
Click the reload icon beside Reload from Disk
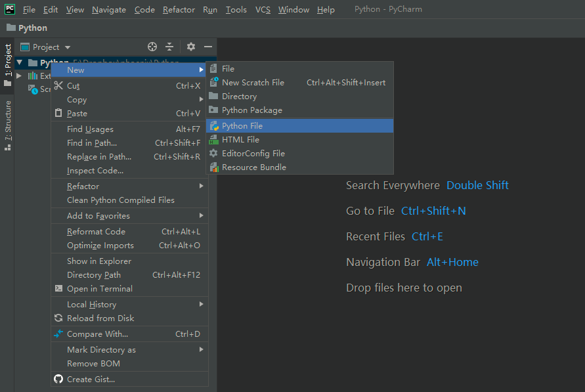pos(58,318)
